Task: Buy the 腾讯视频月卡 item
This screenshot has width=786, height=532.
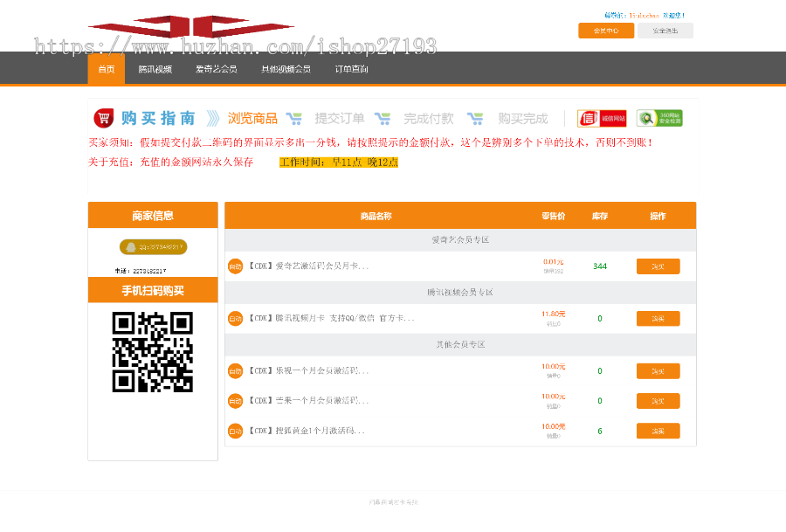Action: (658, 318)
